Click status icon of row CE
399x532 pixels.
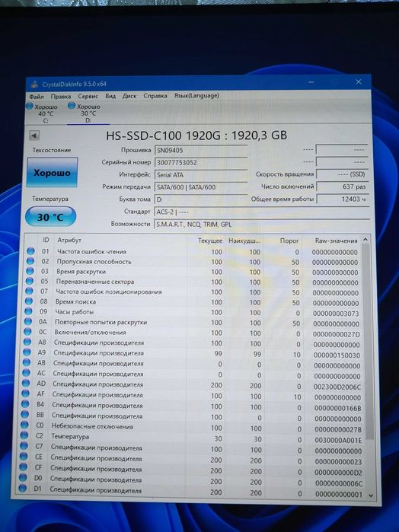point(24,457)
